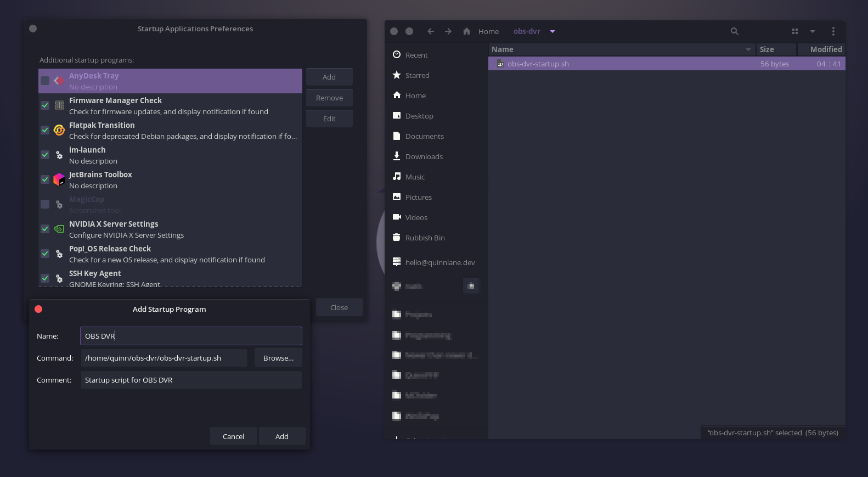
Task: Click the network mount icon for hello@quinnlane.dev
Action: point(397,262)
